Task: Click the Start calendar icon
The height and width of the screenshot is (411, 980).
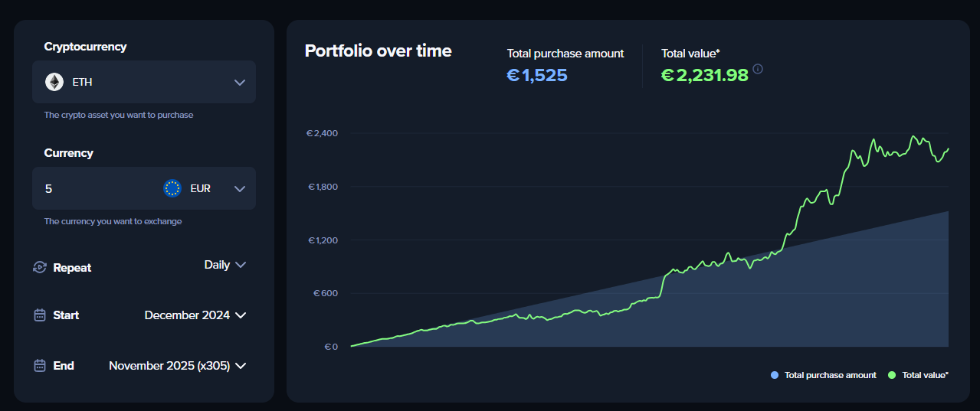Action: coord(40,315)
